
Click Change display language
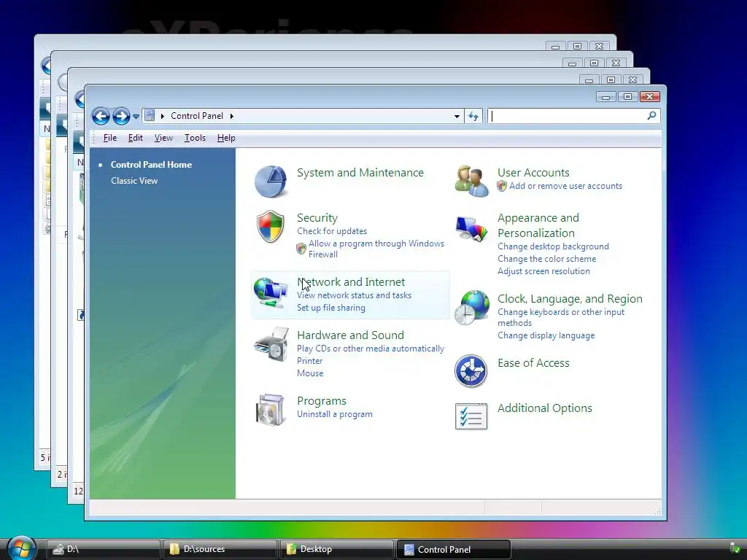[546, 335]
